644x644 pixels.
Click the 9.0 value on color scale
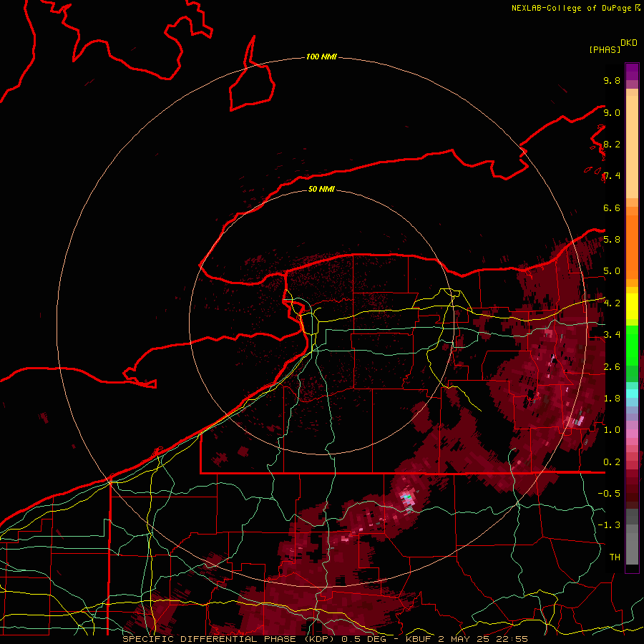[612, 113]
